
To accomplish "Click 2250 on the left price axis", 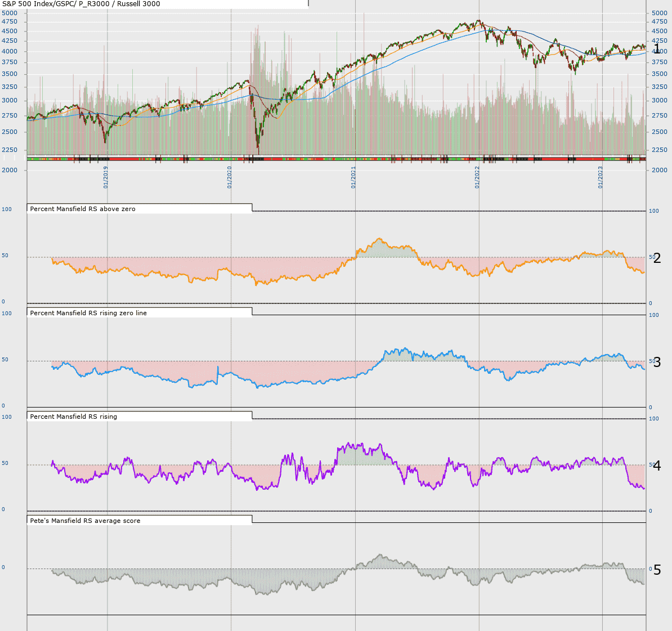I will point(10,150).
